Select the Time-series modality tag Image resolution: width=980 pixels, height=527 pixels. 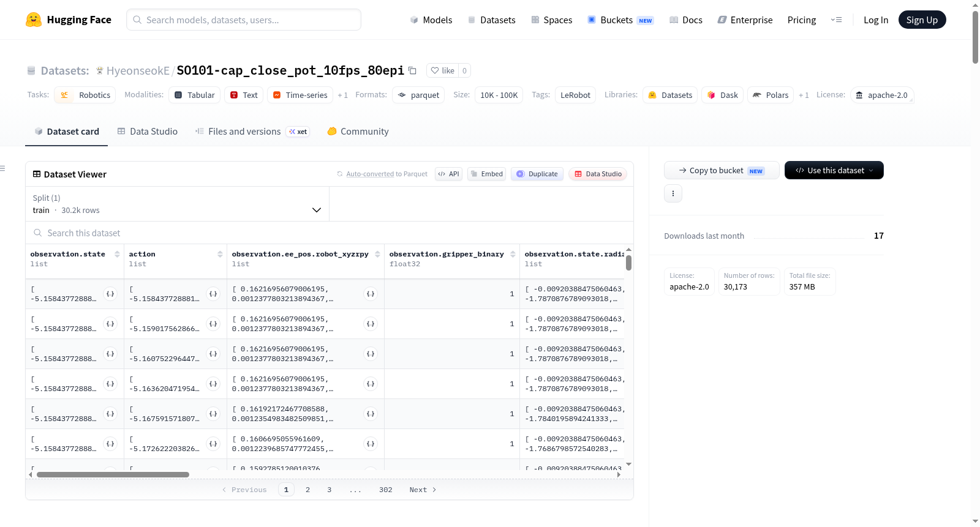[300, 95]
